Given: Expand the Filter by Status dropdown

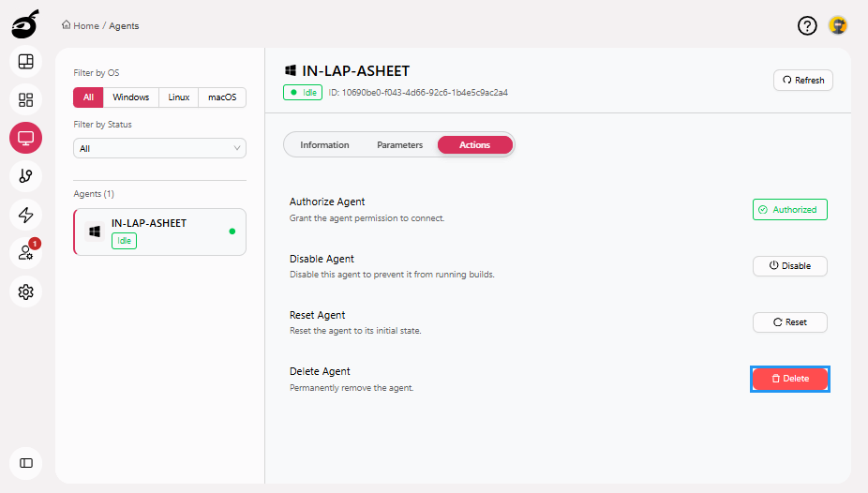Looking at the screenshot, I should (159, 148).
